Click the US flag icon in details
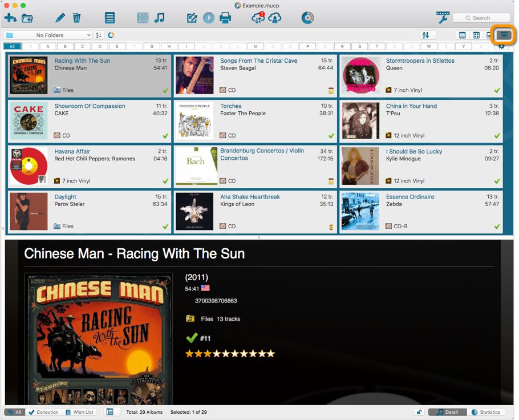This screenshot has width=519, height=420. click(205, 288)
